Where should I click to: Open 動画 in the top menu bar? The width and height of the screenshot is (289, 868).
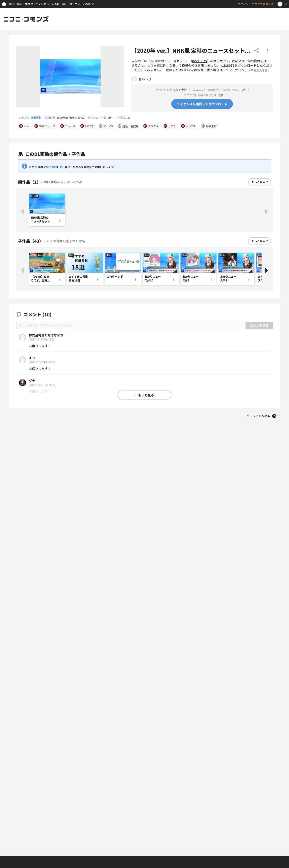click(x=12, y=4)
